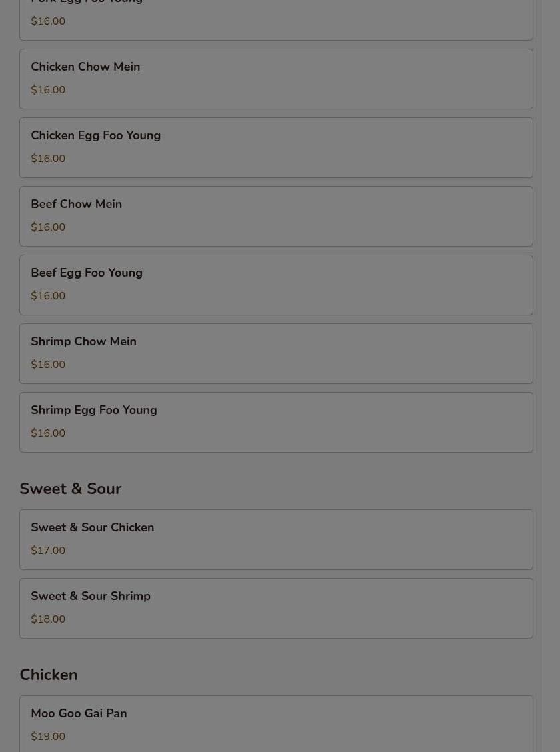Click the $17.00 price label
The height and width of the screenshot is (752, 560).
pyautogui.click(x=48, y=551)
